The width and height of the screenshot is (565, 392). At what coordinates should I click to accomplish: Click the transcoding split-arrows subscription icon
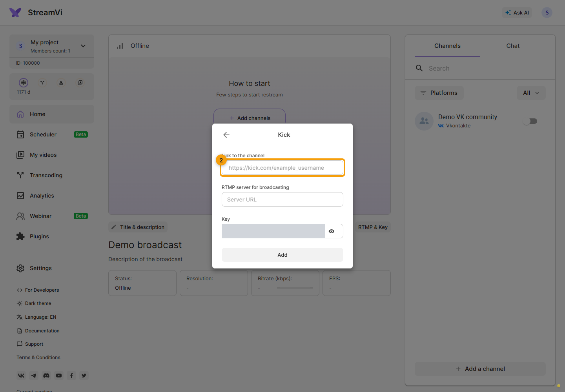(42, 83)
